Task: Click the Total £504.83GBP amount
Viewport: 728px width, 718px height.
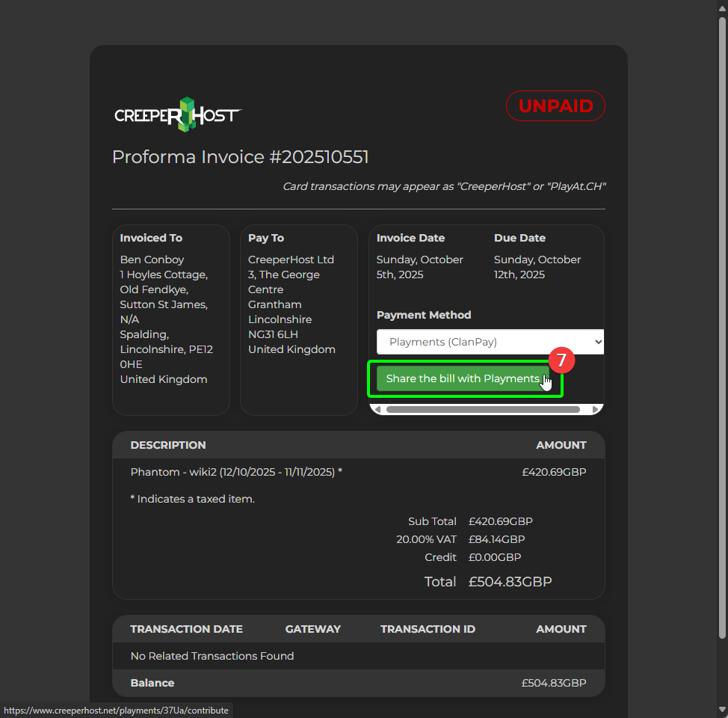Action: pyautogui.click(x=510, y=582)
